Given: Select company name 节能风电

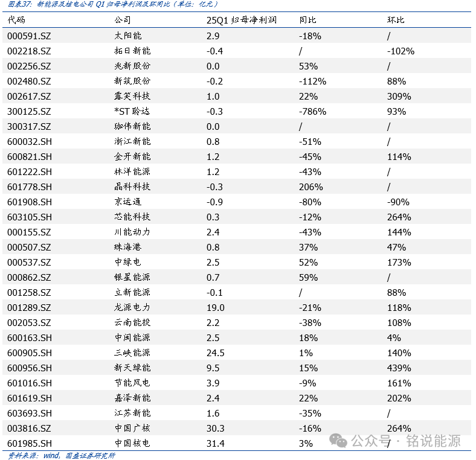Looking at the screenshot, I should coord(132,383).
